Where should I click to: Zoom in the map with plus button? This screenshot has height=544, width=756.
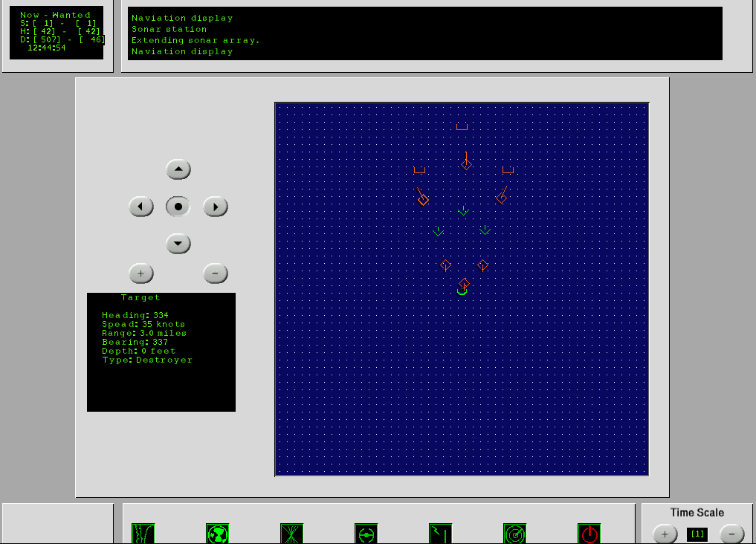pyautogui.click(x=140, y=273)
